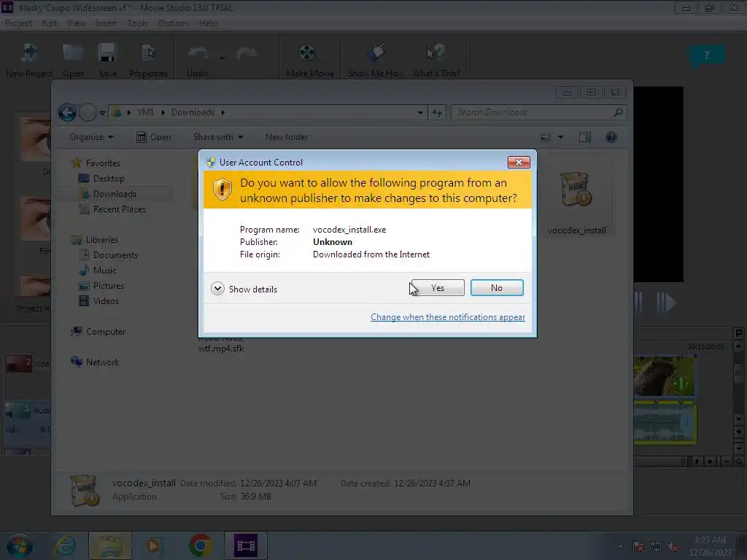The image size is (747, 560).
Task: Open the Windows Start button
Action: [19, 545]
